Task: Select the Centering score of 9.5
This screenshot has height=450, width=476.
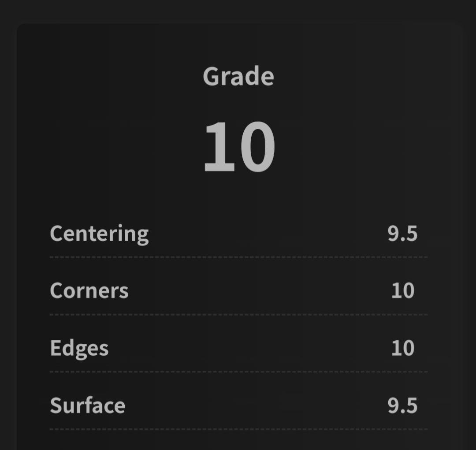Action: (402, 234)
